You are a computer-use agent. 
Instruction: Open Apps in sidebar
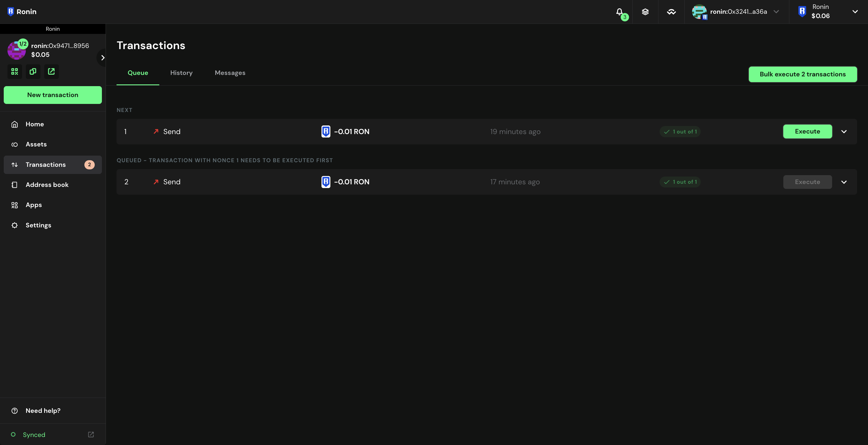(x=53, y=205)
